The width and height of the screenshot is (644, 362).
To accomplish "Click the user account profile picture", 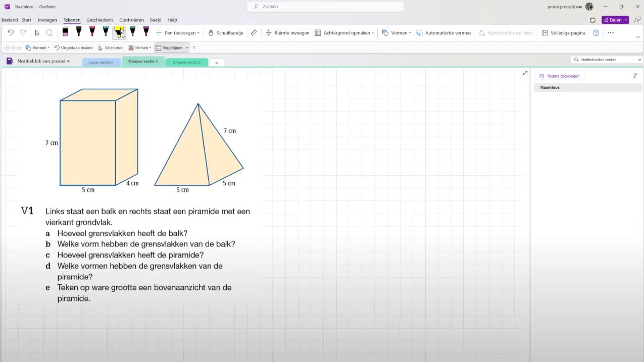I will (x=589, y=7).
